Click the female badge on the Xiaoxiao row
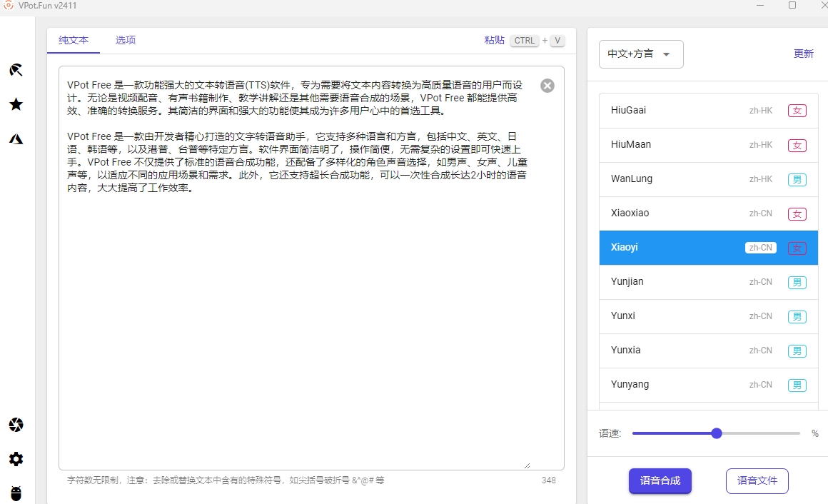Image resolution: width=828 pixels, height=504 pixels. [797, 213]
